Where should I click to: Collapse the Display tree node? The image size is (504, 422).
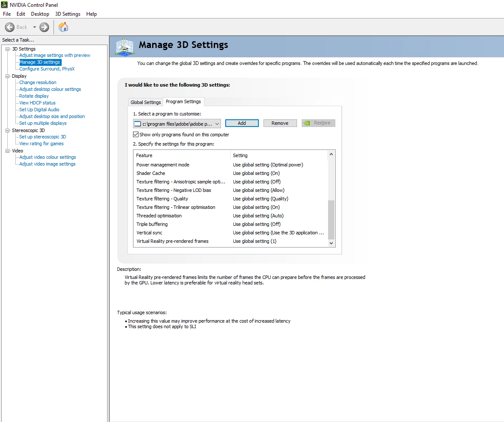tap(8, 76)
